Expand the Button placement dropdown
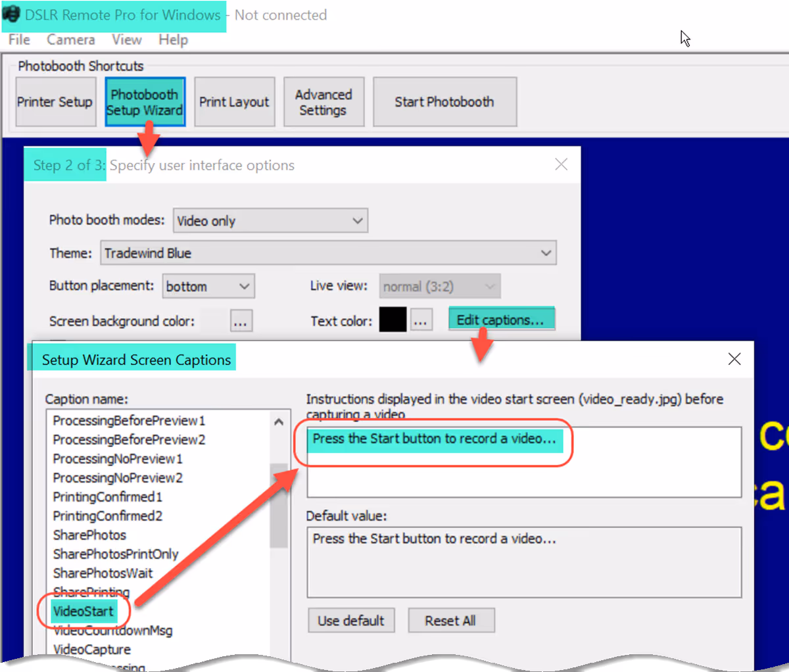This screenshot has width=789, height=672. [x=208, y=287]
